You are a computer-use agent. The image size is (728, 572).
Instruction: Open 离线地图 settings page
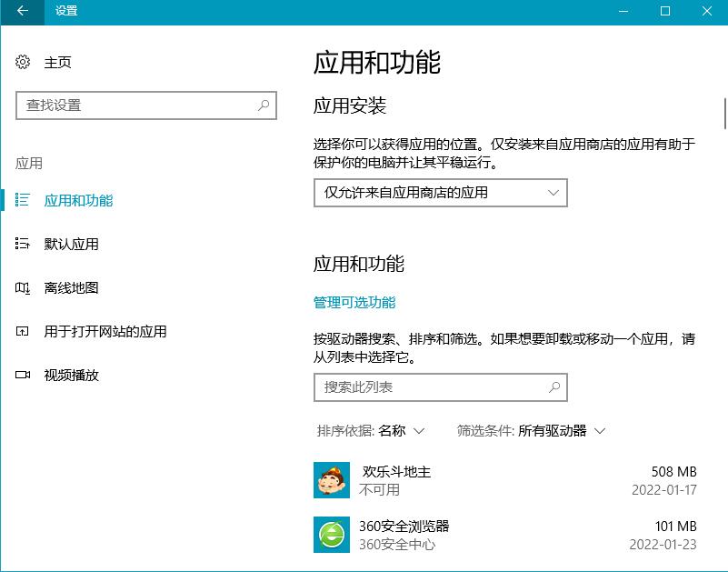[x=71, y=287]
